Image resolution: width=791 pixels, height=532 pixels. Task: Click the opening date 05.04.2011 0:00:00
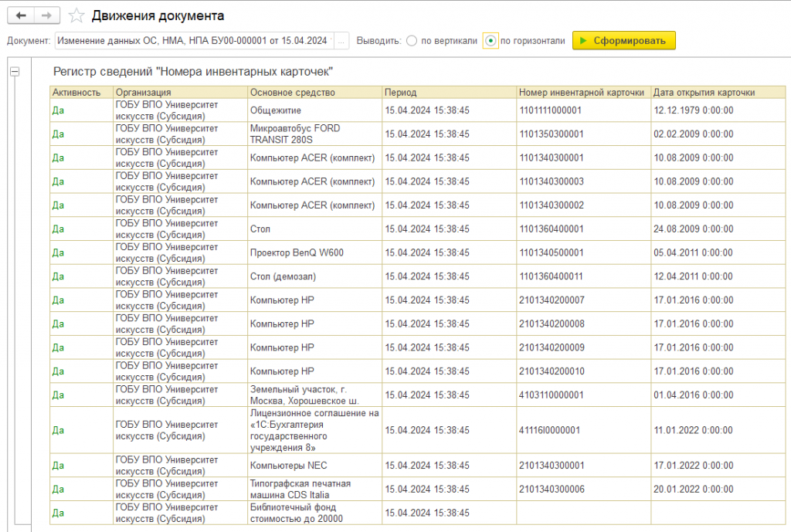[718, 252]
